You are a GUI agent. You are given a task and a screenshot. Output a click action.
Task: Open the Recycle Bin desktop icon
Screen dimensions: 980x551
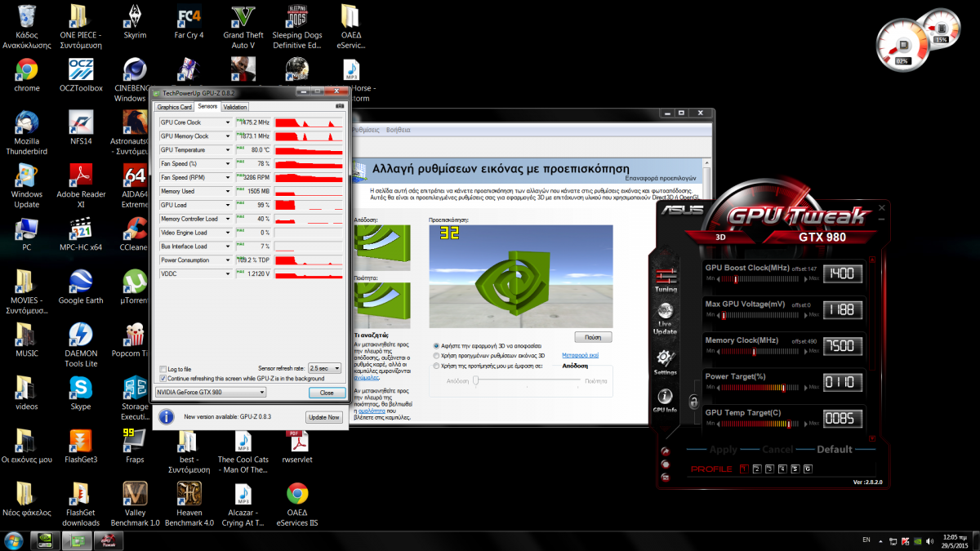click(x=26, y=27)
